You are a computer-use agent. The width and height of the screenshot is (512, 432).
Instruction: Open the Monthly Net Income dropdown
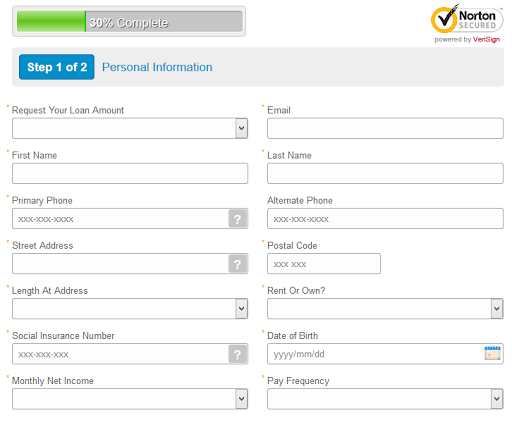click(x=130, y=399)
